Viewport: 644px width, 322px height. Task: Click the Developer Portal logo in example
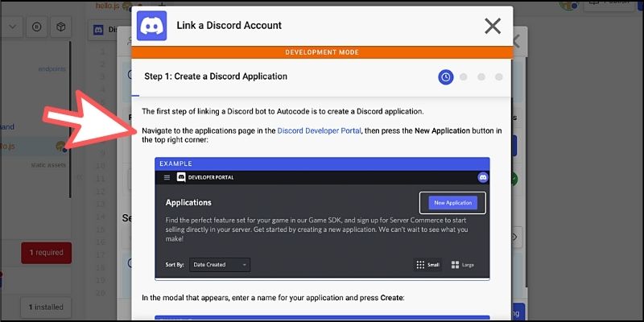(205, 177)
